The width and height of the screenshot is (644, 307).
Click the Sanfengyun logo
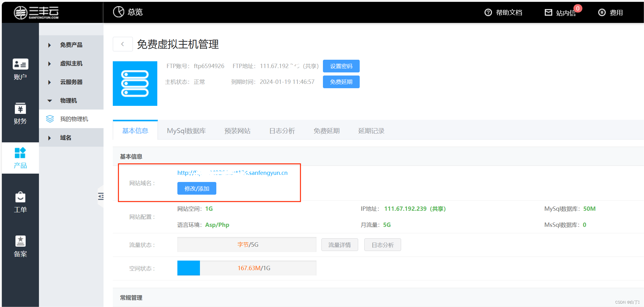click(x=36, y=13)
